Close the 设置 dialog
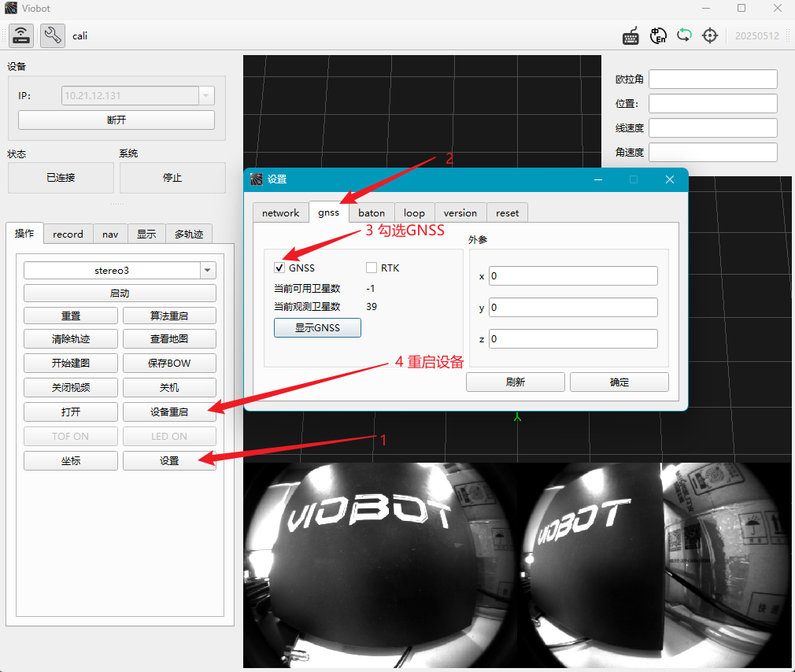 (x=670, y=179)
